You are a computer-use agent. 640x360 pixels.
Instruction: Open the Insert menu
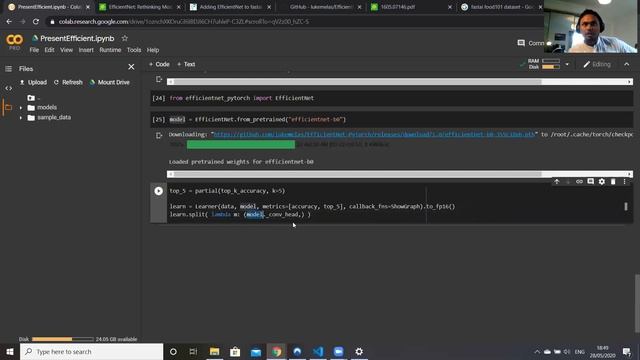(86, 50)
